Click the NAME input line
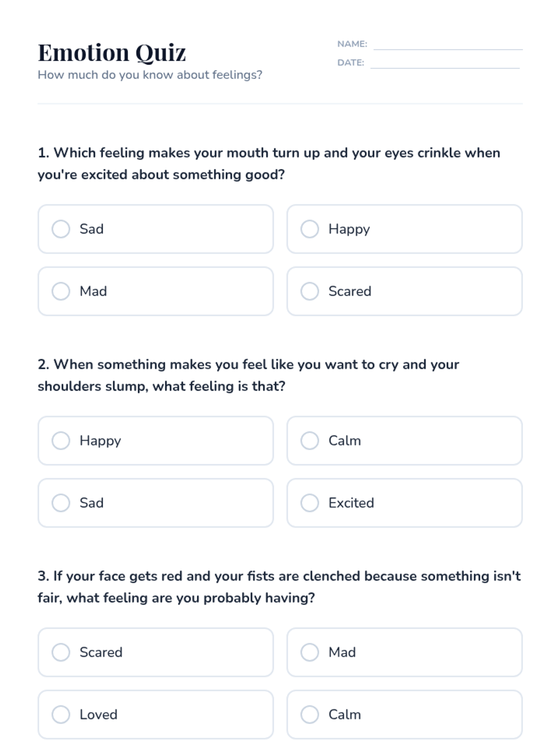Screen dimensions: 560x747 coord(448,44)
